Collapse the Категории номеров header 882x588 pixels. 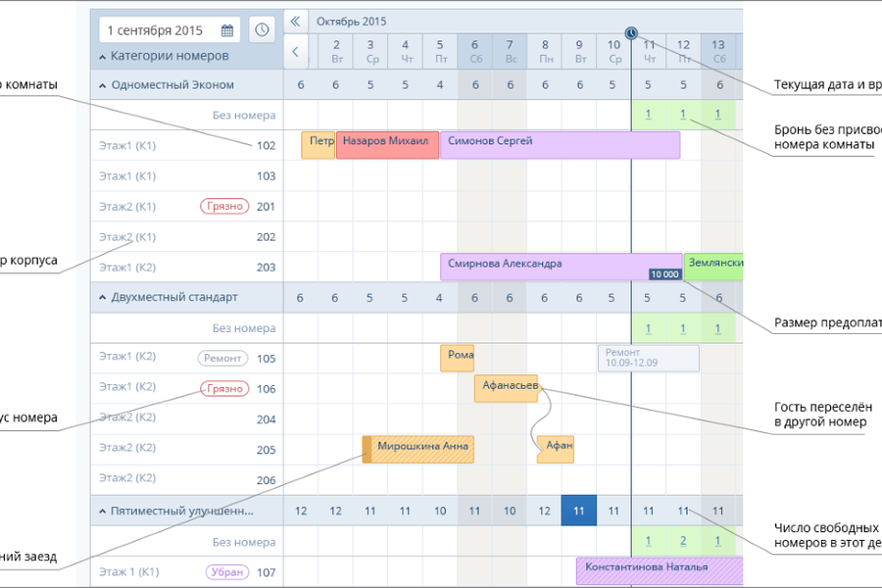103,57
